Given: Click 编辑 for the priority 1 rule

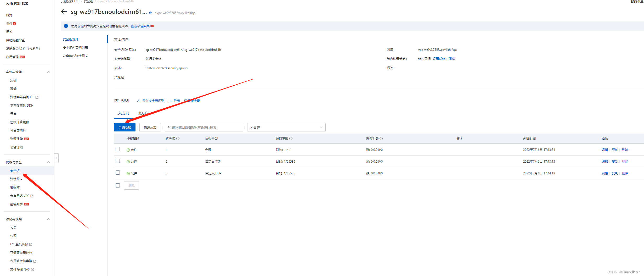Looking at the screenshot, I should [x=605, y=150].
